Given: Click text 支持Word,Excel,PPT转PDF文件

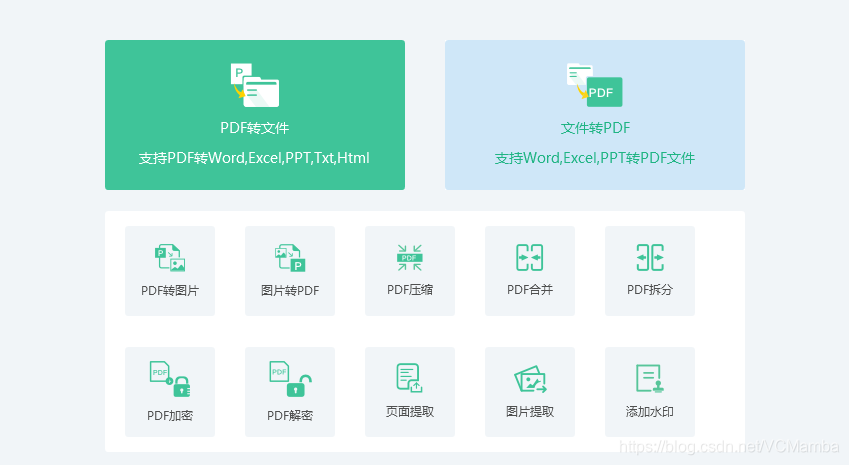Looking at the screenshot, I should 595,158.
